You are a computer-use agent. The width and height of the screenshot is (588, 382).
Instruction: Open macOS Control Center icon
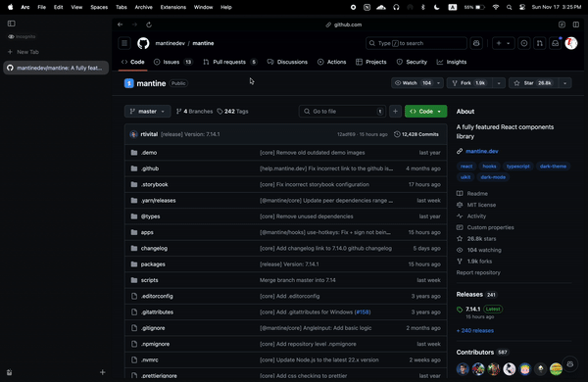pos(522,7)
